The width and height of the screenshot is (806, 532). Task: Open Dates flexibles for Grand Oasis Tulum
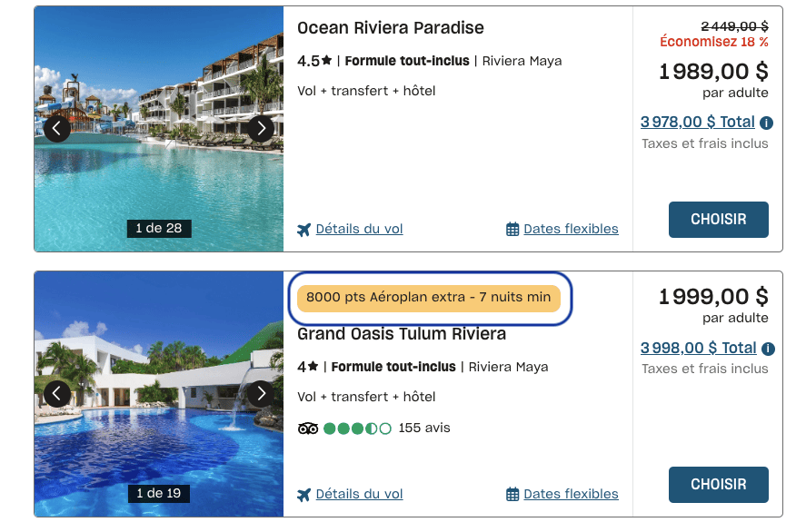point(571,495)
